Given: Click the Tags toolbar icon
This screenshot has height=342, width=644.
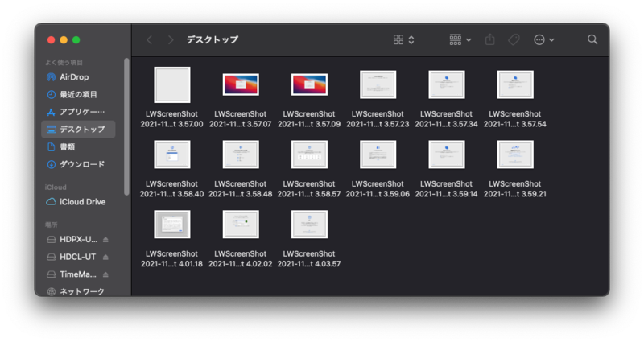Looking at the screenshot, I should coord(514,39).
